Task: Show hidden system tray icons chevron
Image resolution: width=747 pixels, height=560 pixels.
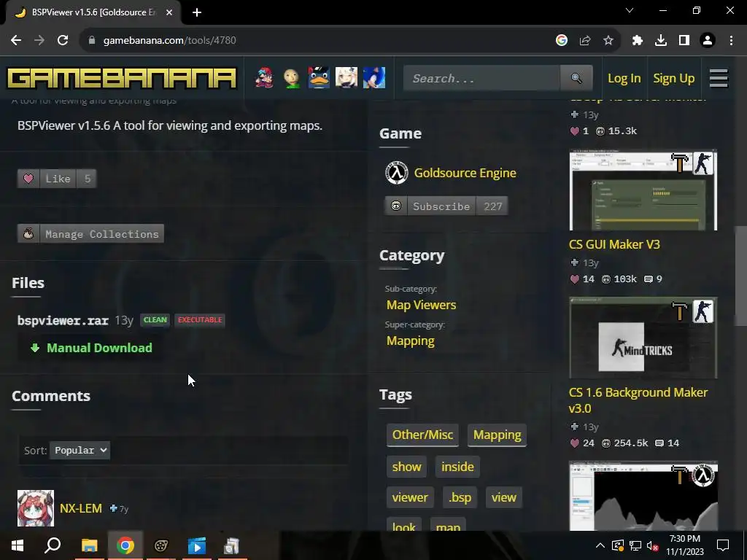Action: [x=600, y=545]
